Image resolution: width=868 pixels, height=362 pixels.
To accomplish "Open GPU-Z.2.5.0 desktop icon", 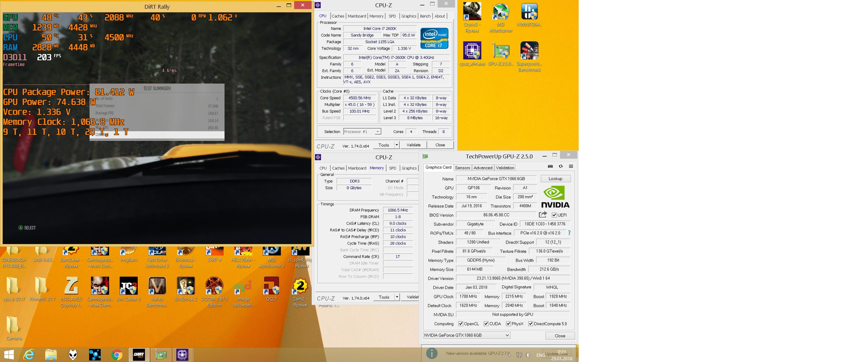I will 501,54.
